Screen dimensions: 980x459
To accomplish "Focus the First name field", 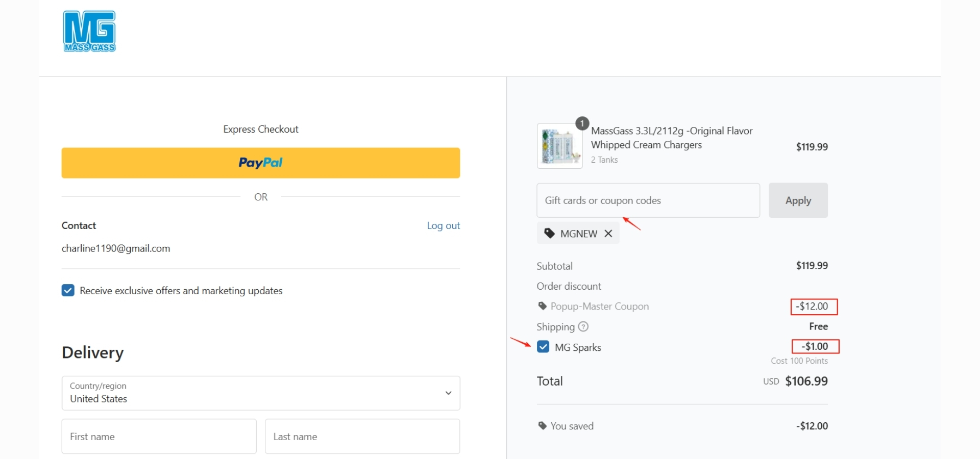I will click(159, 437).
